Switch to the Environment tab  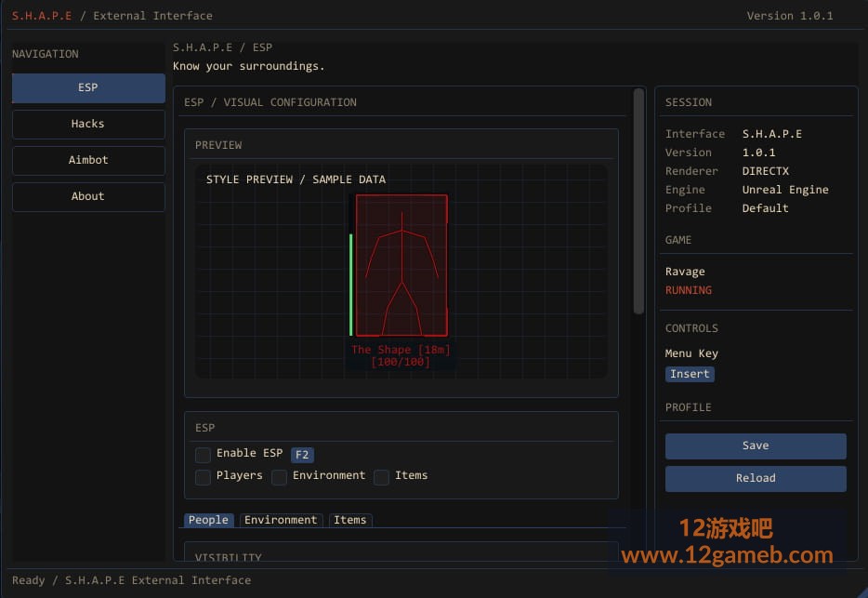(x=281, y=520)
